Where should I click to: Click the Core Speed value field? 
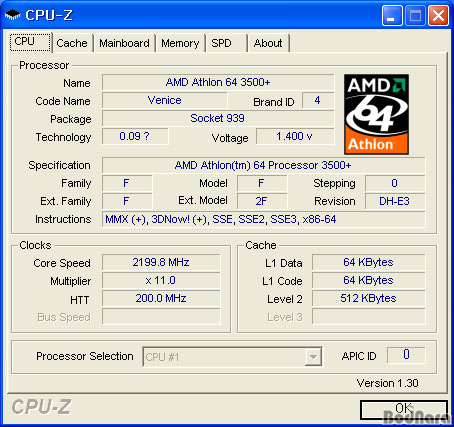pos(161,262)
